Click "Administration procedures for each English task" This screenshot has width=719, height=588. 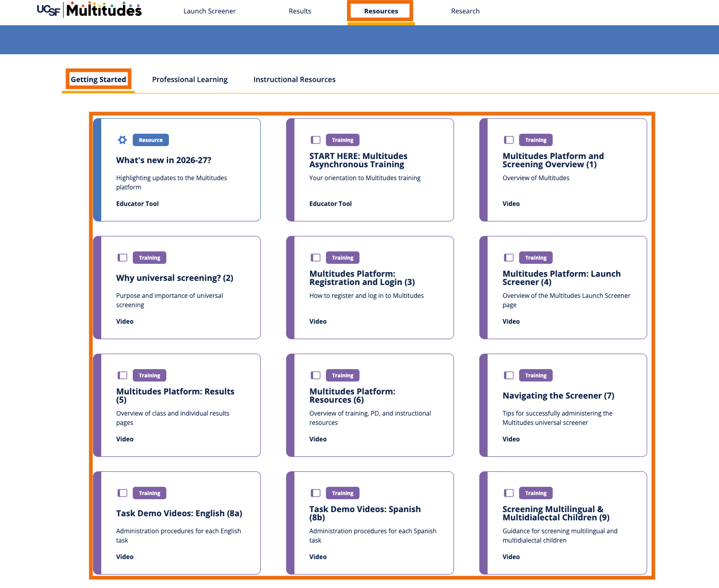pyautogui.click(x=179, y=536)
